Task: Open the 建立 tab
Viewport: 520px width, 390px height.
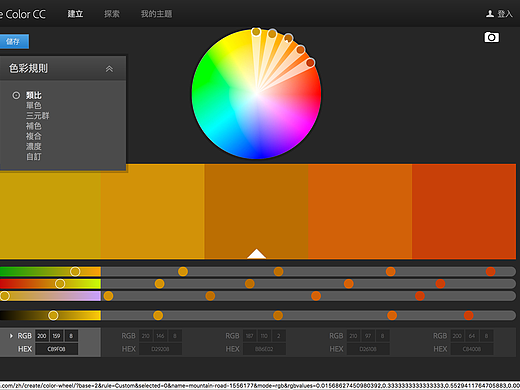Action: pos(75,14)
